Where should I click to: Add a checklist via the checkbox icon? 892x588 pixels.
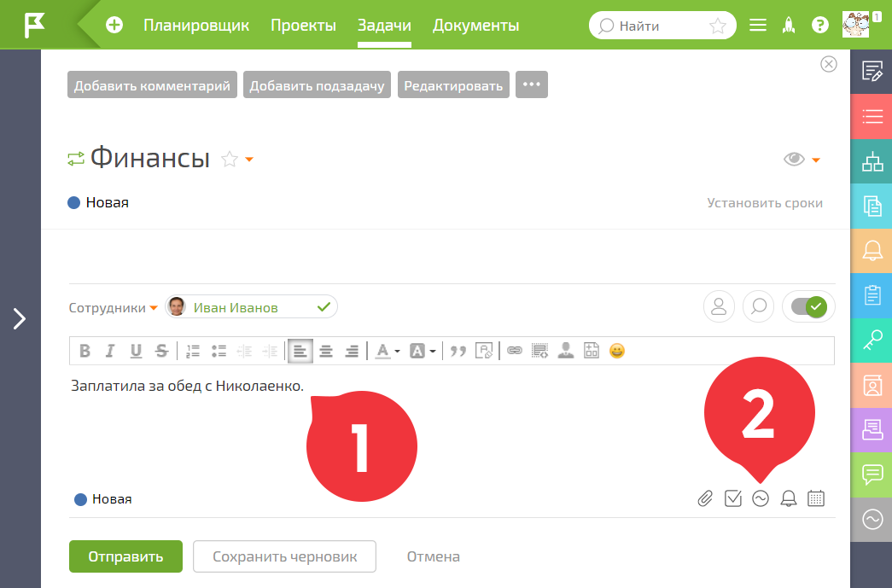733,498
